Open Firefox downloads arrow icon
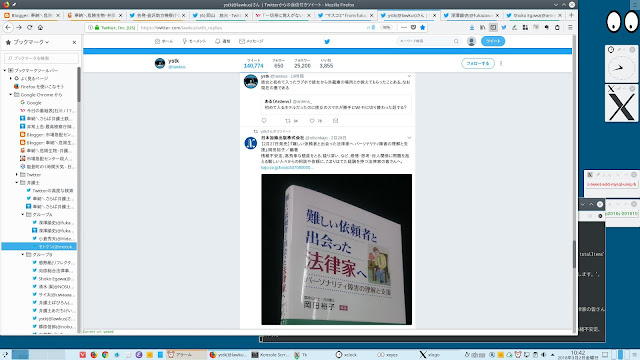The image size is (640, 360). (x=472, y=27)
